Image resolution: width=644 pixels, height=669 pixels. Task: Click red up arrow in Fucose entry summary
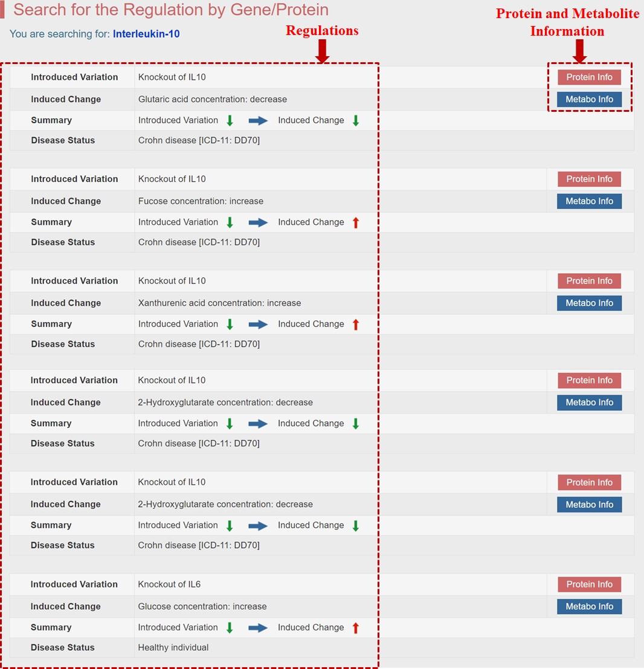point(355,223)
